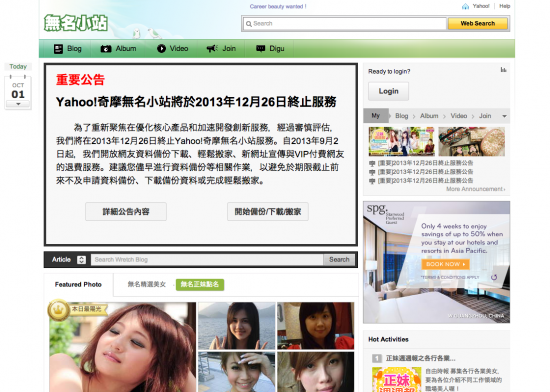Switch to 無名精選美女 tab
The height and width of the screenshot is (392, 550).
pos(147,284)
